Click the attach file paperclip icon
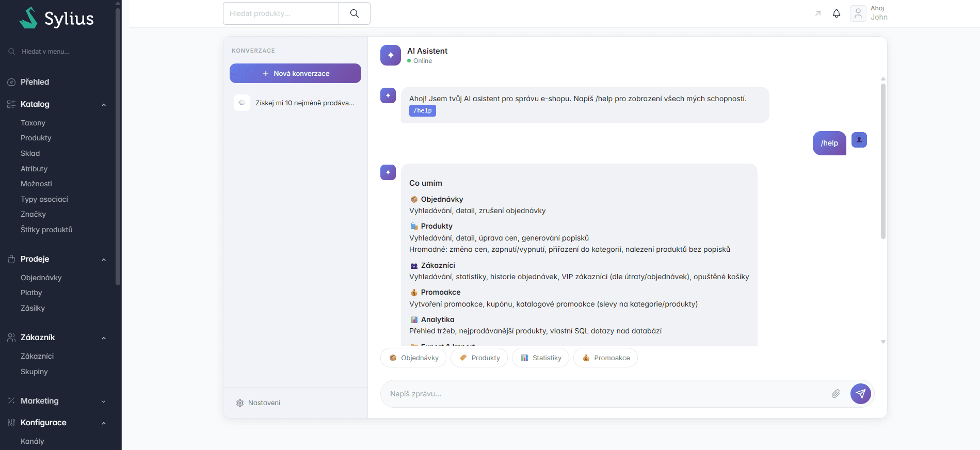Screen dimensions: 980x450 (836, 394)
